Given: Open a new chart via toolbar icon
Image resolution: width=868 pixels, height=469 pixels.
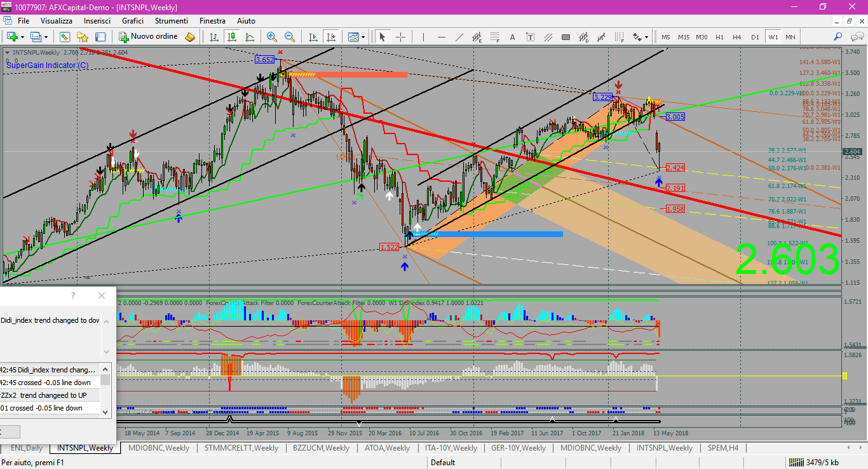Looking at the screenshot, I should click(11, 37).
